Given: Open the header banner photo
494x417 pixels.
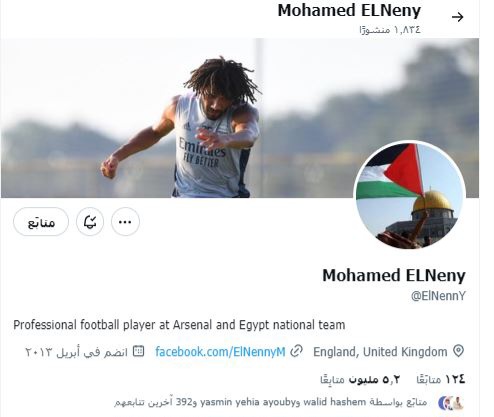Looking at the screenshot, I should tap(240, 118).
